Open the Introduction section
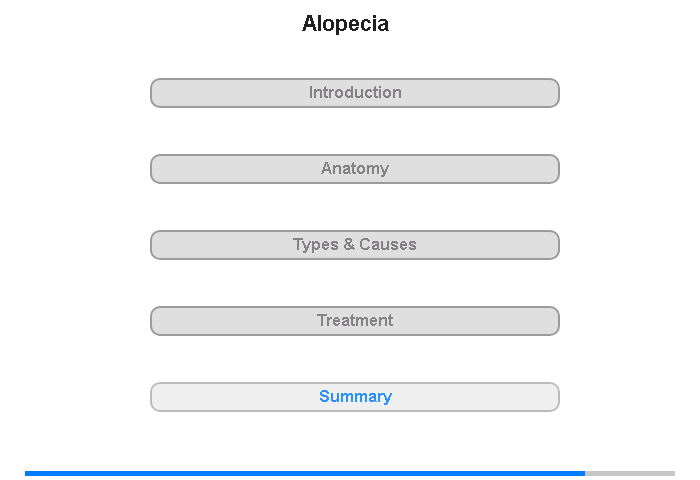 pyautogui.click(x=355, y=93)
